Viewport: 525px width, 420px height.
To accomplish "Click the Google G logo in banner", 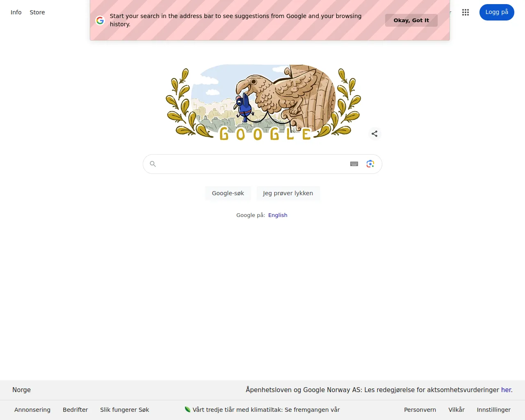I will pos(100,20).
